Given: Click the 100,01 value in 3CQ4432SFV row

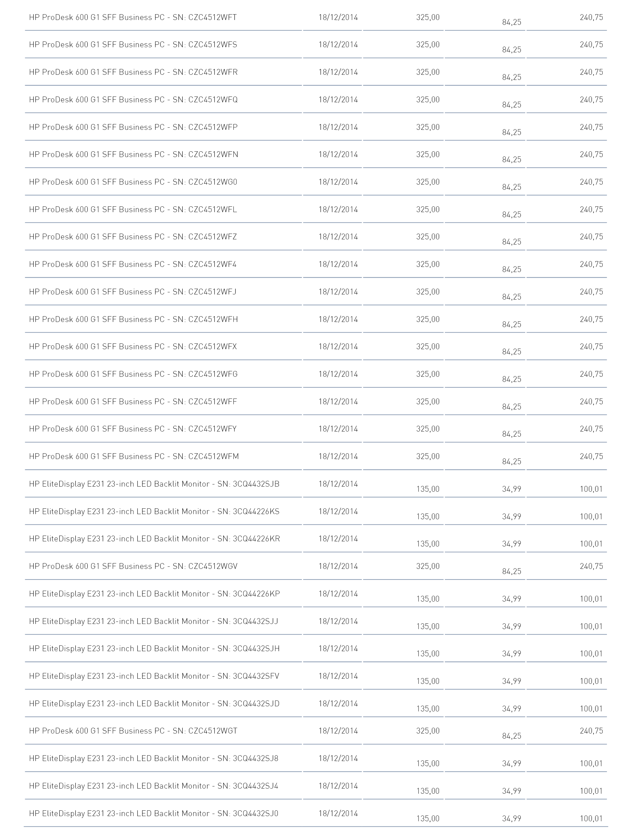Looking at the screenshot, I should point(591,681).
